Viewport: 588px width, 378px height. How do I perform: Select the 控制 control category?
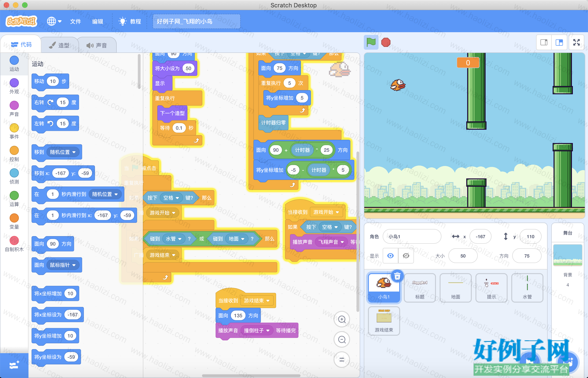[x=14, y=154]
